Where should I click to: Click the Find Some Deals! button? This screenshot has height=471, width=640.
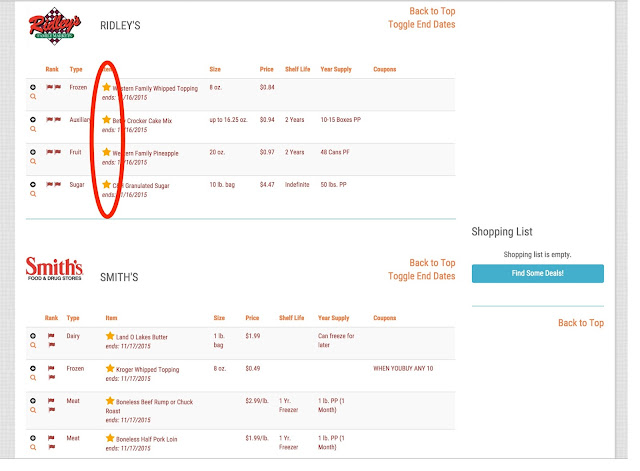538,273
